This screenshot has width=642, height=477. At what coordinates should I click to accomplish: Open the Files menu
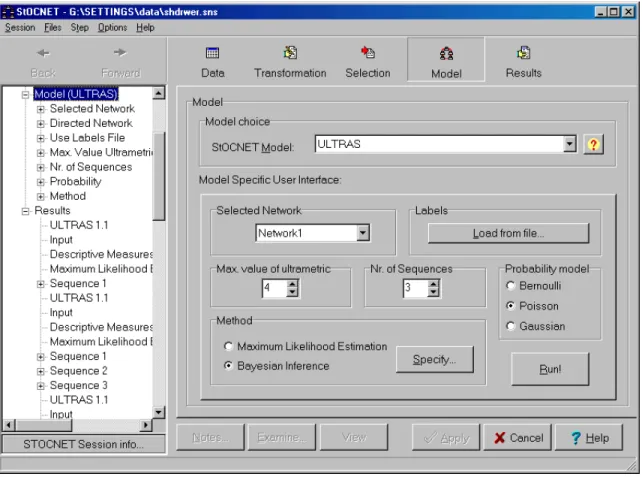tap(53, 27)
